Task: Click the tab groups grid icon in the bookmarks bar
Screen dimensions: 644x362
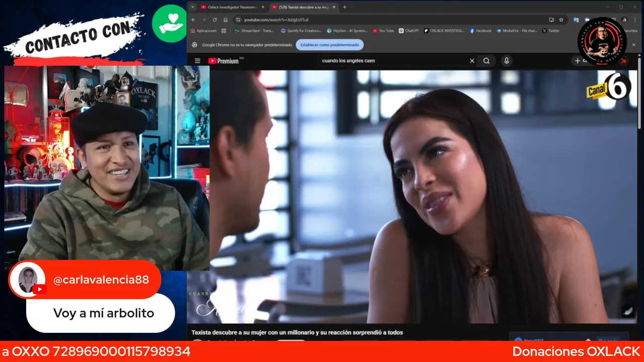Action: point(224,31)
